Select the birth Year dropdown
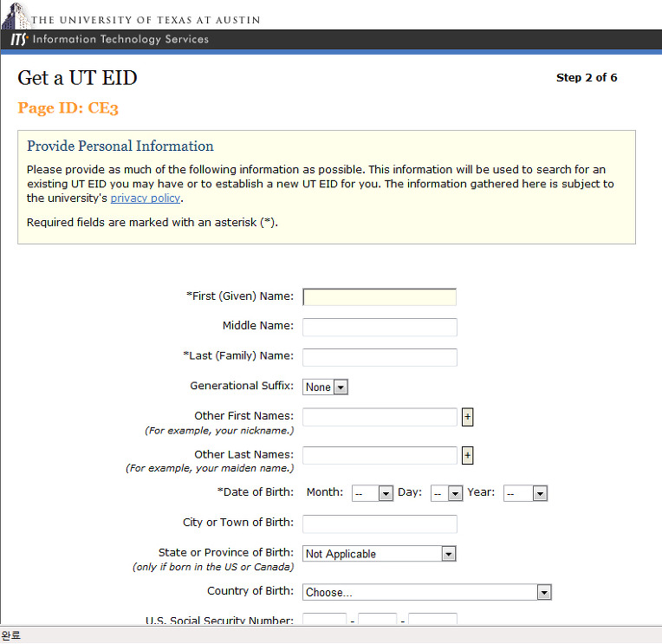The image size is (662, 644). coord(525,493)
